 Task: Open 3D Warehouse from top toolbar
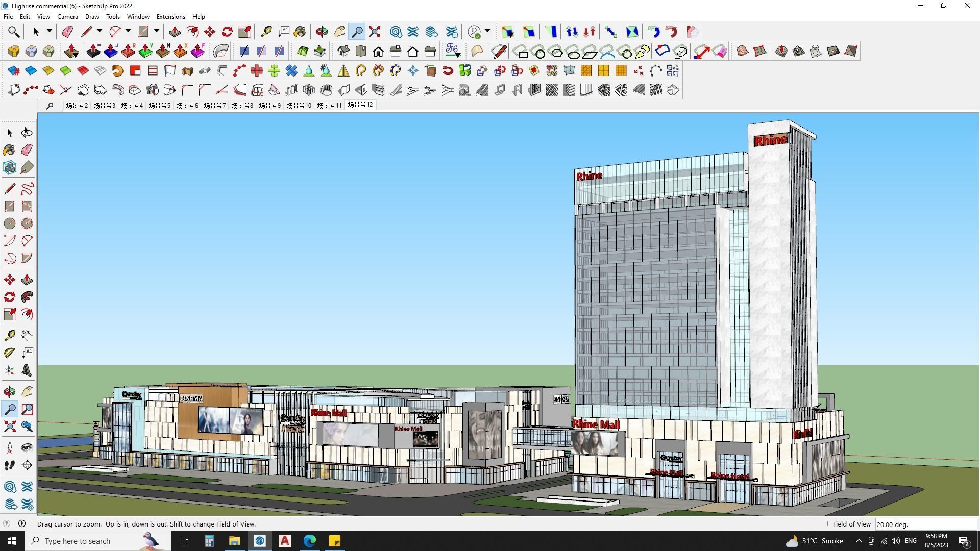click(396, 32)
